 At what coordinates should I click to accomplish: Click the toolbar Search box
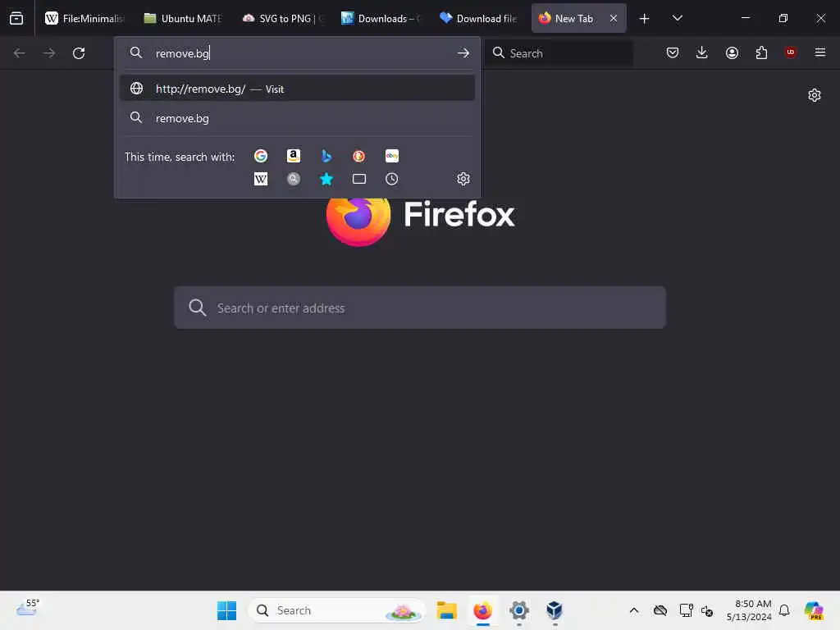[x=559, y=53]
